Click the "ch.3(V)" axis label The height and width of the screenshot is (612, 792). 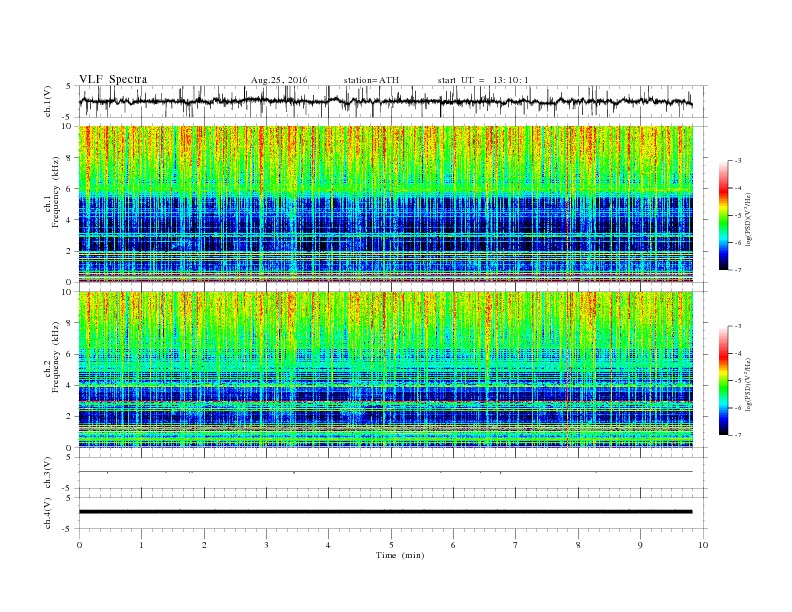click(x=48, y=472)
